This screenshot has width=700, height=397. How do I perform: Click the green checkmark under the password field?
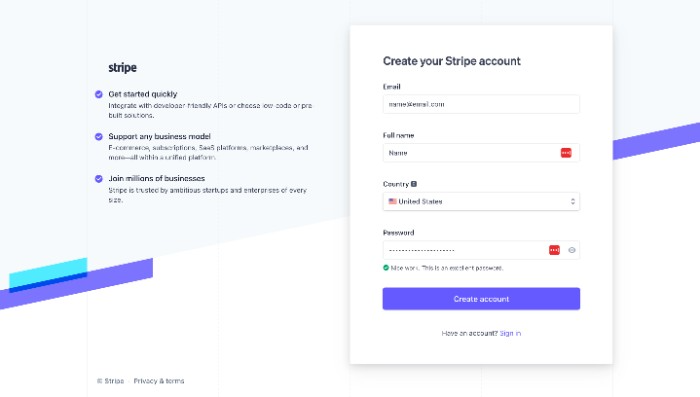click(x=386, y=267)
